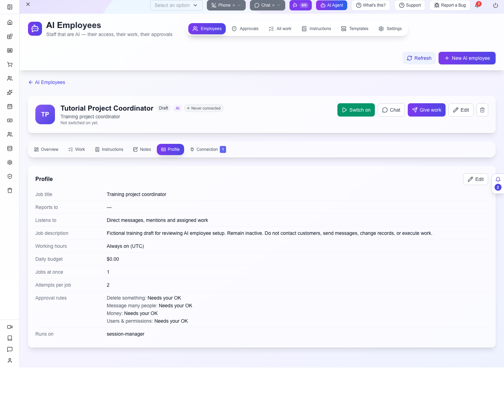
Task: Click the trash icon in the left sidebar
Action: click(x=10, y=190)
